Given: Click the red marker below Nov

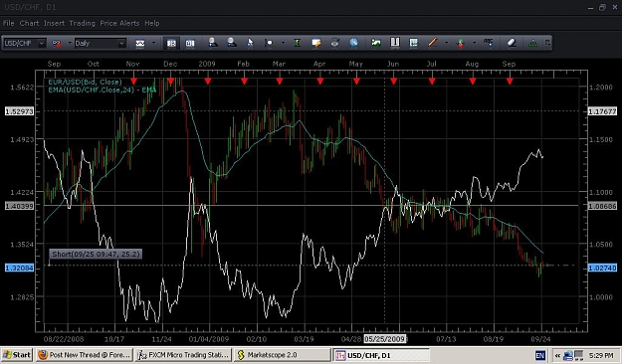Looking at the screenshot, I should pos(134,82).
